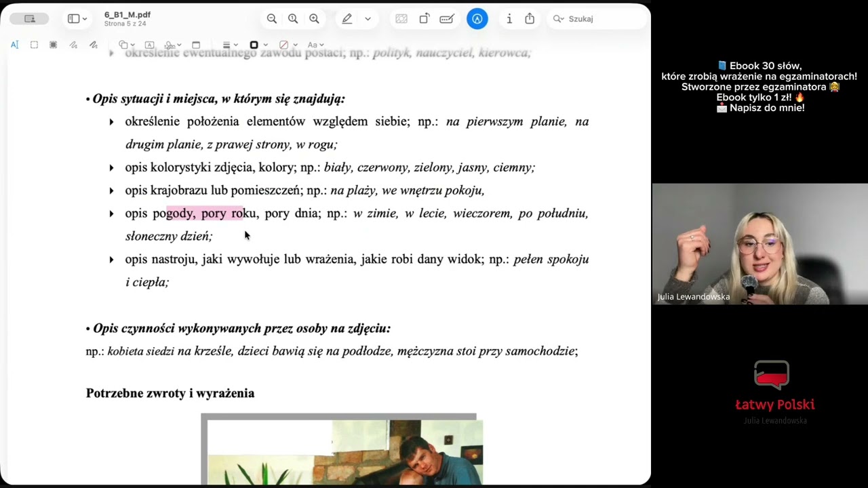This screenshot has width=868, height=488.
Task: Click the italic text i ciepła
Action: [147, 282]
